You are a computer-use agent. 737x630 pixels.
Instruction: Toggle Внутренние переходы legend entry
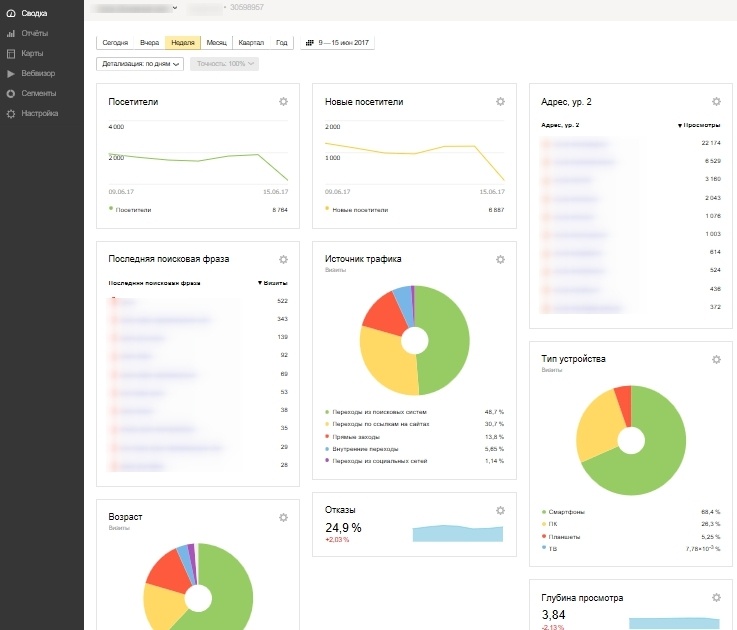pos(362,449)
